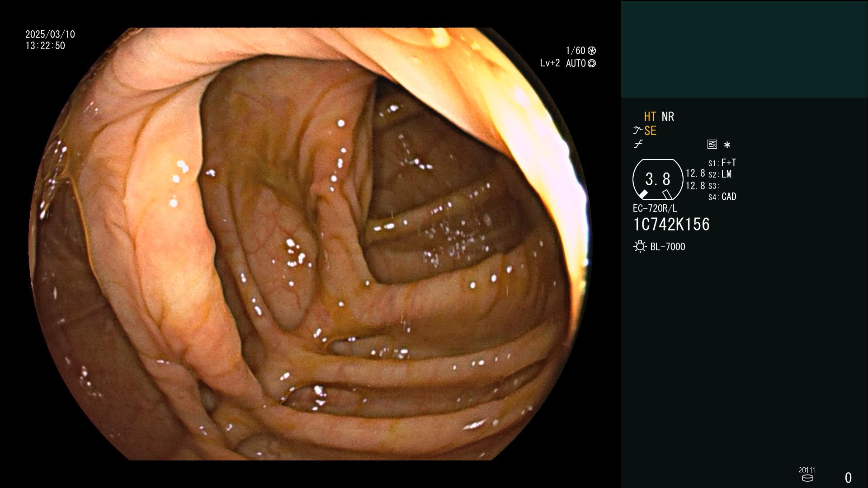
Task: Click the shutter icon next to 1/60
Action: (592, 51)
